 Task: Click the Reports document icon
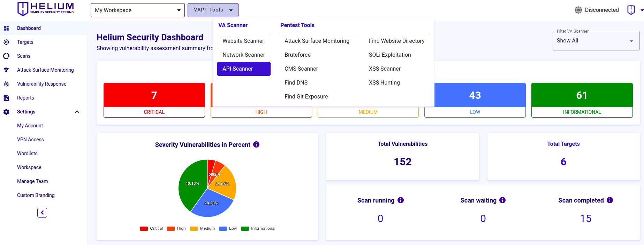pos(6,98)
